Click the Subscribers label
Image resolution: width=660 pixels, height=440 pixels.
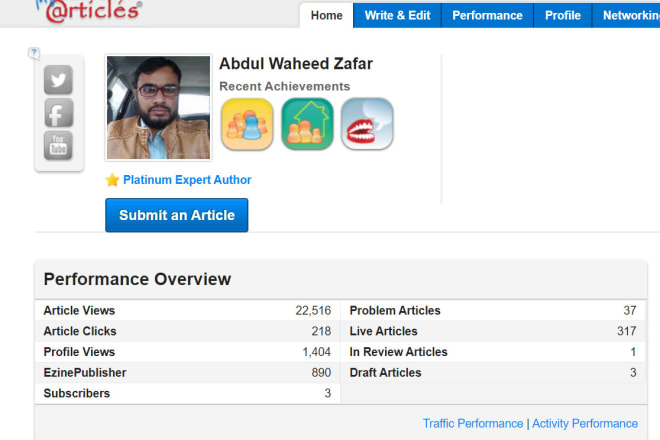(77, 393)
